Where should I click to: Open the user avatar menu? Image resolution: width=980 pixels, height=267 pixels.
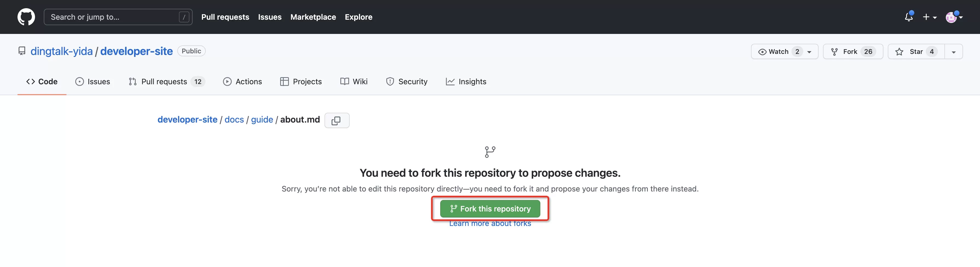pos(953,17)
